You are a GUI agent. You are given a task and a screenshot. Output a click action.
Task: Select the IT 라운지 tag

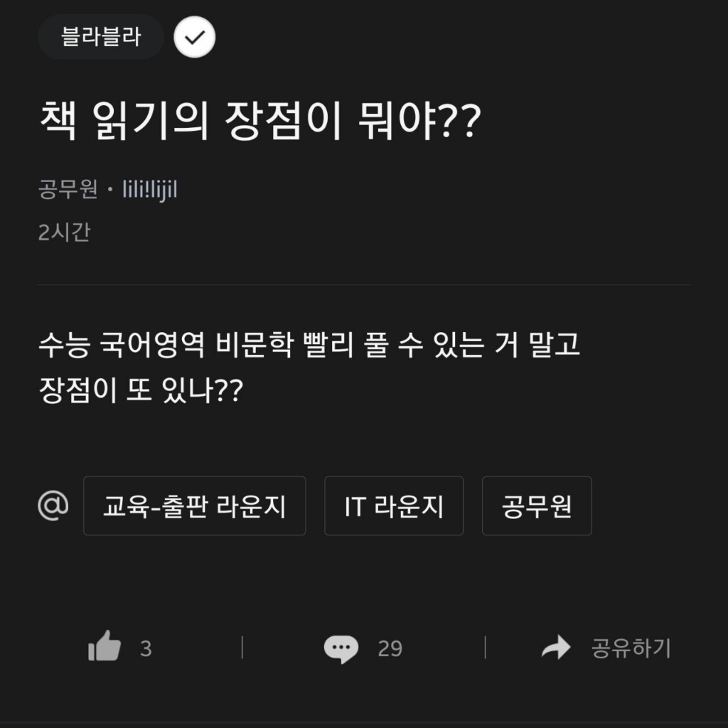coord(394,506)
